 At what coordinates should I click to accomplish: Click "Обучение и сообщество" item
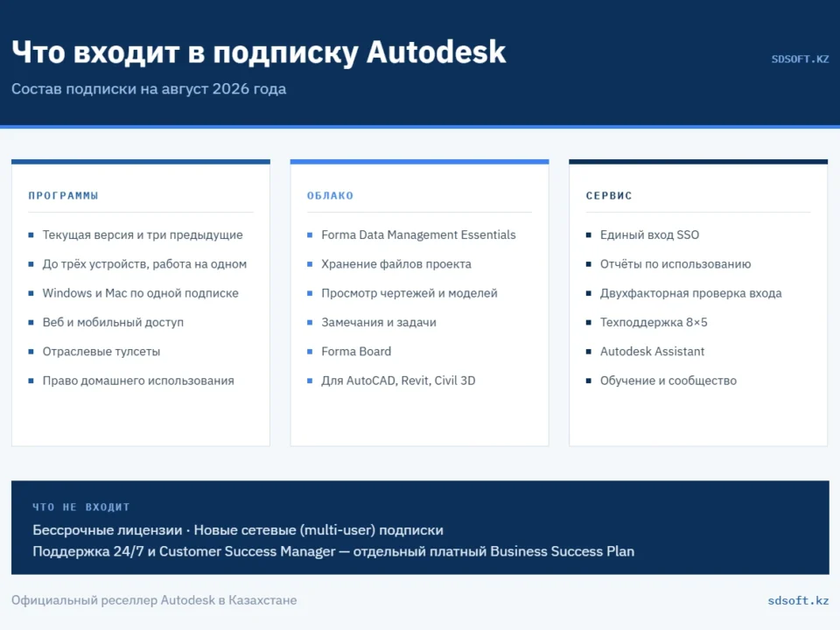[x=668, y=381]
